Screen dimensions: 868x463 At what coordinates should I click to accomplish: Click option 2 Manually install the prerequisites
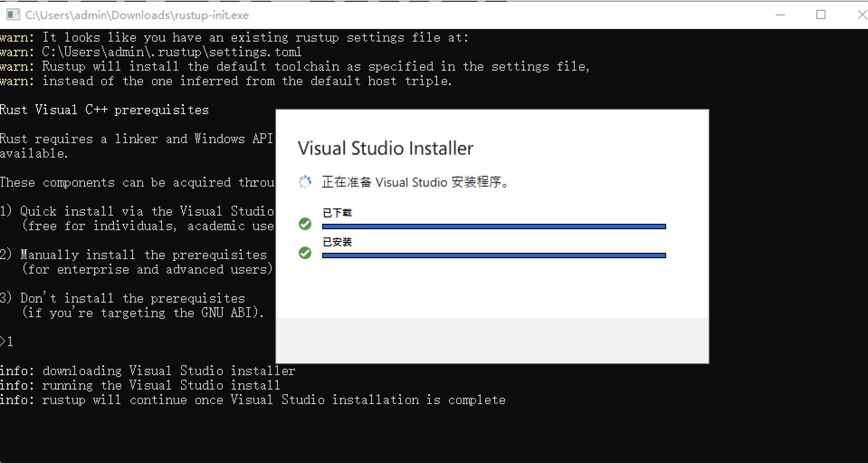[x=134, y=255]
